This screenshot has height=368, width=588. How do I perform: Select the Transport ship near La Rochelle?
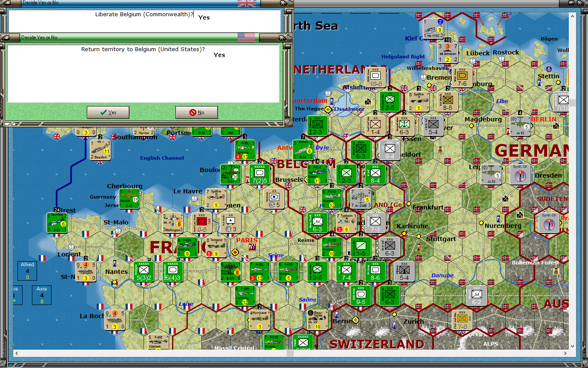(x=115, y=320)
